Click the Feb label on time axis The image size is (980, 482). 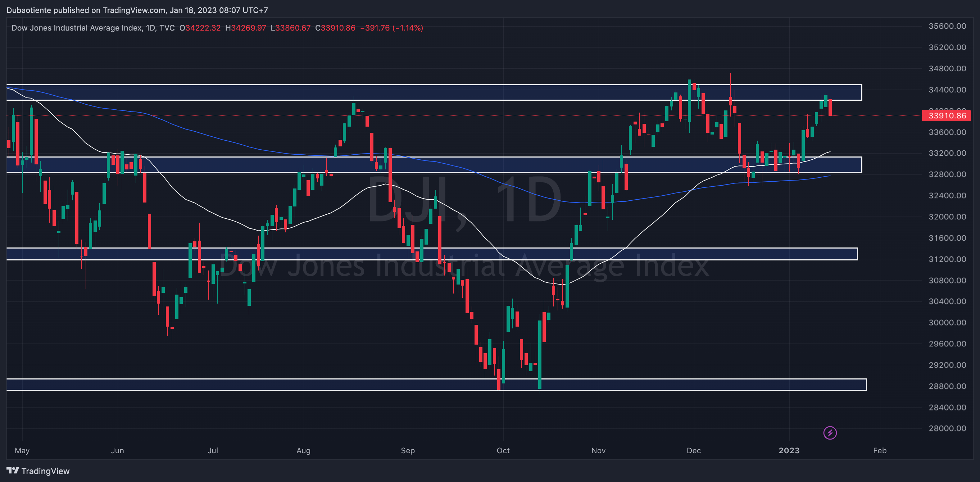coord(880,451)
